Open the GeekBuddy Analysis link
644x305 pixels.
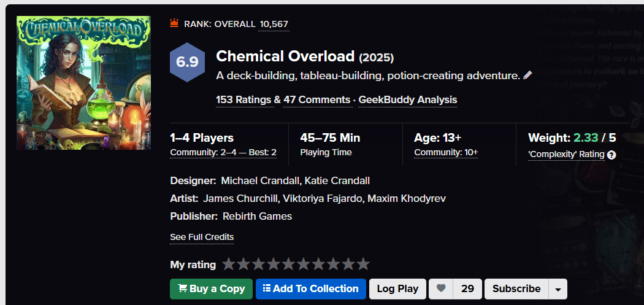tap(407, 100)
